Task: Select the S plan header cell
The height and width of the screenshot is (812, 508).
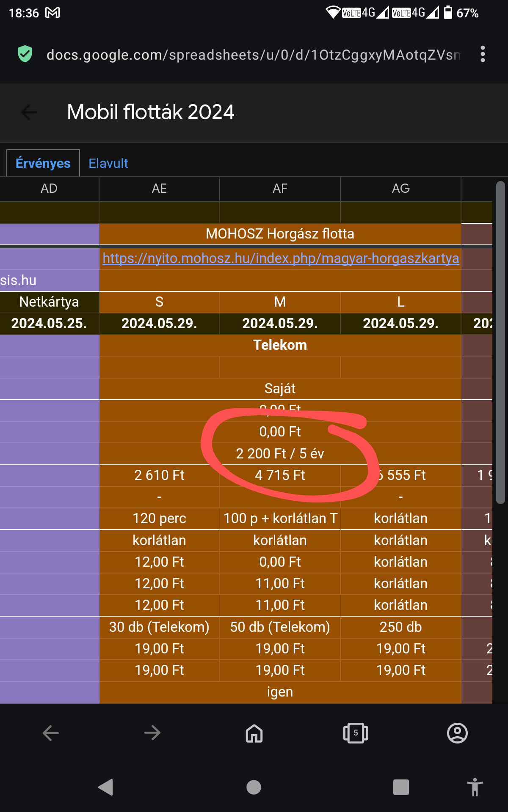Action: (159, 302)
